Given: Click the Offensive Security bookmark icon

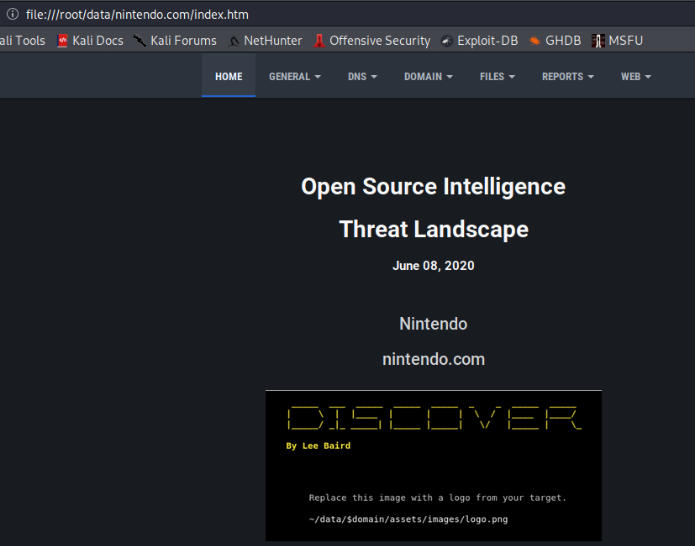Looking at the screenshot, I should (319, 41).
